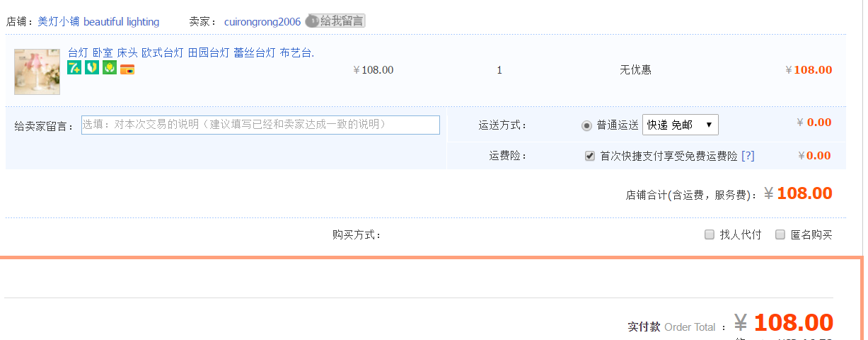Click the 无优惠 discount text
Viewport: 868px width, 340px height.
click(x=635, y=70)
